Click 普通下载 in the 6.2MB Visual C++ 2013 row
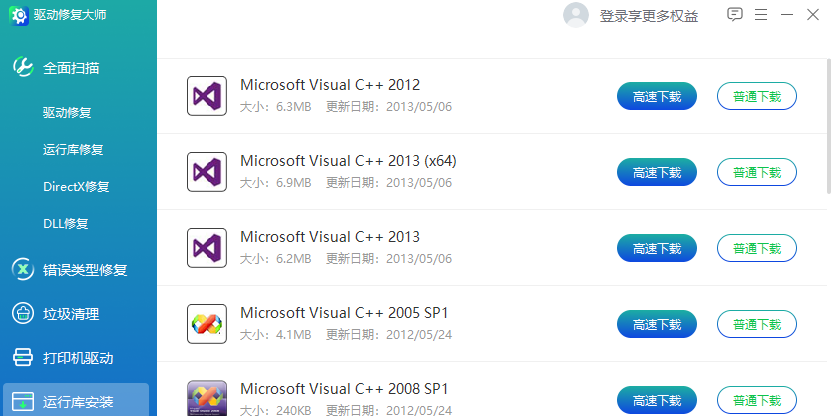This screenshot has width=832, height=416. 757,248
